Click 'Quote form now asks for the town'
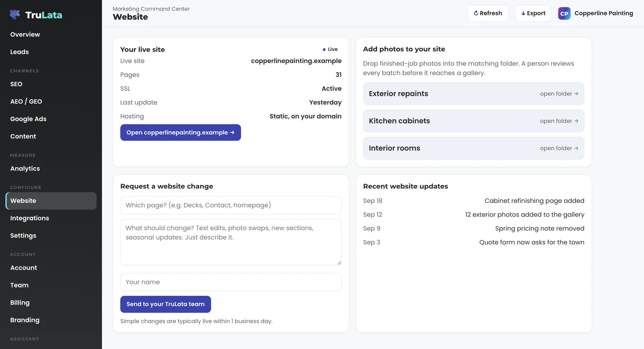Image resolution: width=644 pixels, height=349 pixels. tap(532, 242)
